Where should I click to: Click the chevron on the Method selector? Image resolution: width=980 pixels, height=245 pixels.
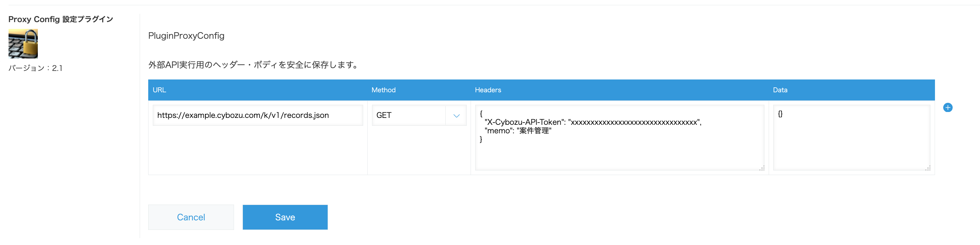coord(456,115)
